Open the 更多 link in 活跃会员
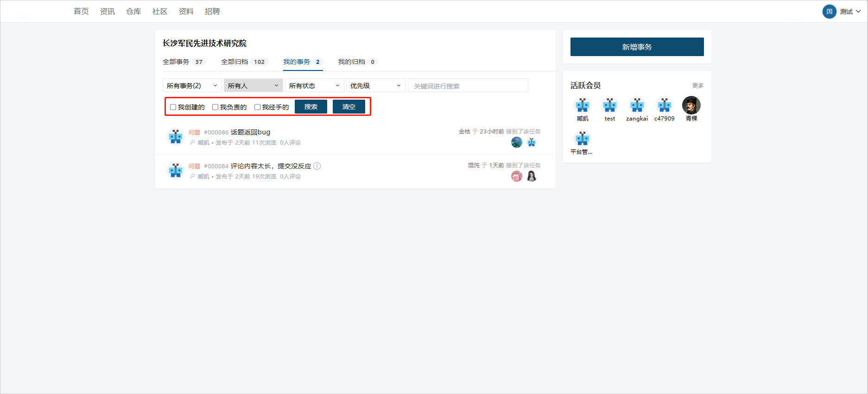Screen dimensions: 868x394 697,85
